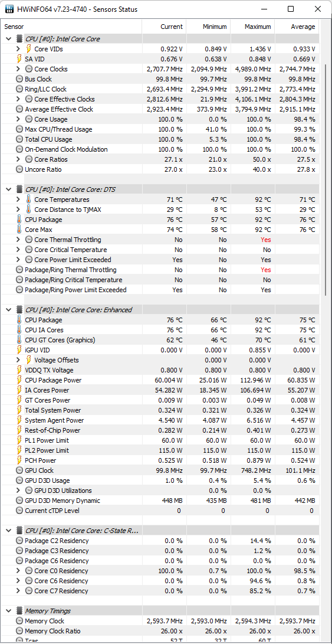Click the Average column header

click(x=297, y=27)
